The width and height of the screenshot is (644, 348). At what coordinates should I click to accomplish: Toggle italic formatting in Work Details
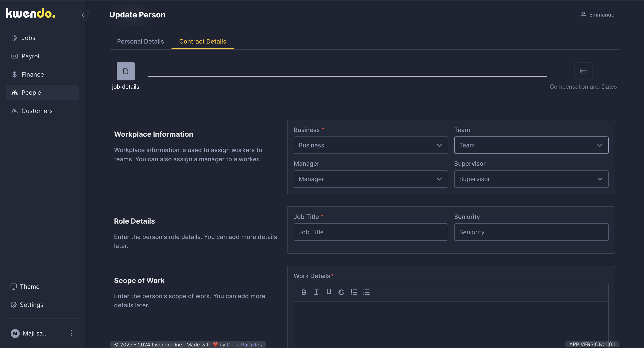pos(316,292)
